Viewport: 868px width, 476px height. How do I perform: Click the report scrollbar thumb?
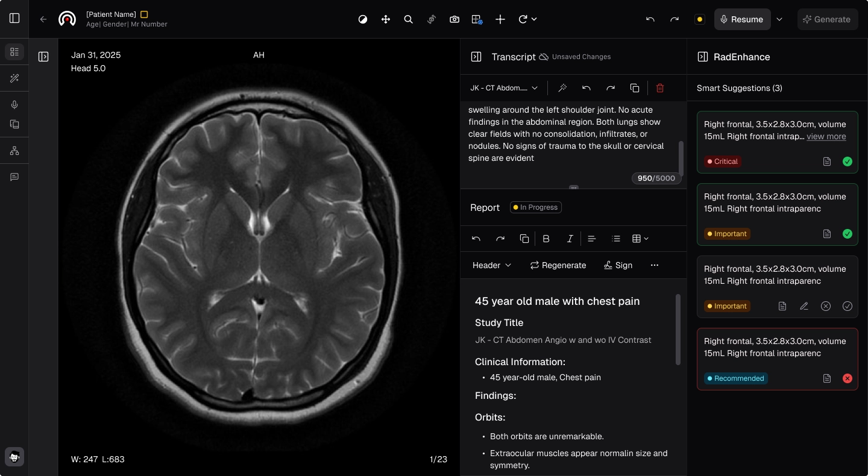click(x=678, y=330)
